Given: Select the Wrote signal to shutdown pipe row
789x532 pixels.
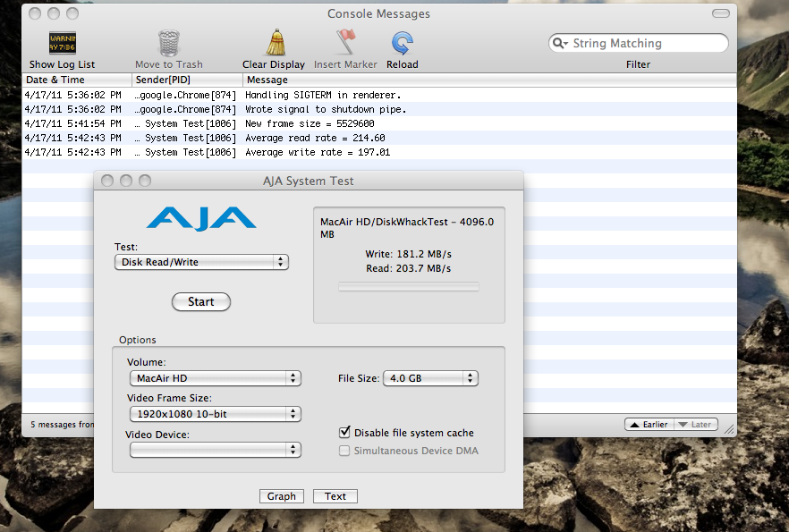Looking at the screenshot, I should (x=379, y=109).
